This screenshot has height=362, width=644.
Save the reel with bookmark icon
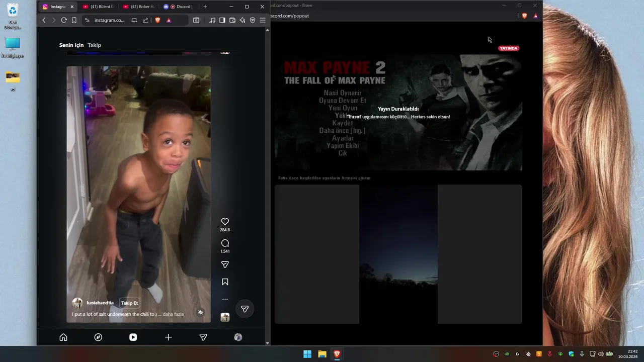pos(225,282)
